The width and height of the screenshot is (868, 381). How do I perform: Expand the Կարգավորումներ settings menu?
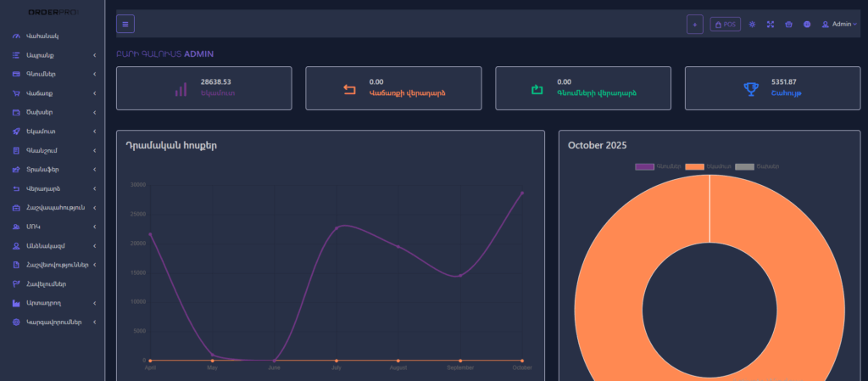point(51,322)
